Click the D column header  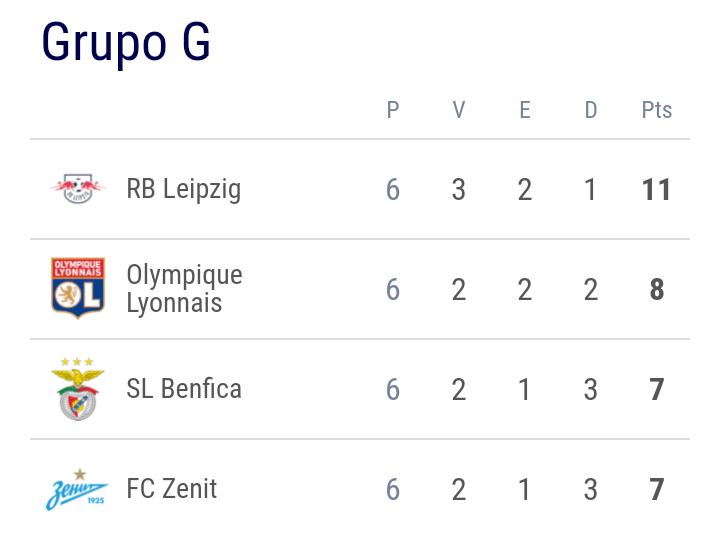(591, 110)
